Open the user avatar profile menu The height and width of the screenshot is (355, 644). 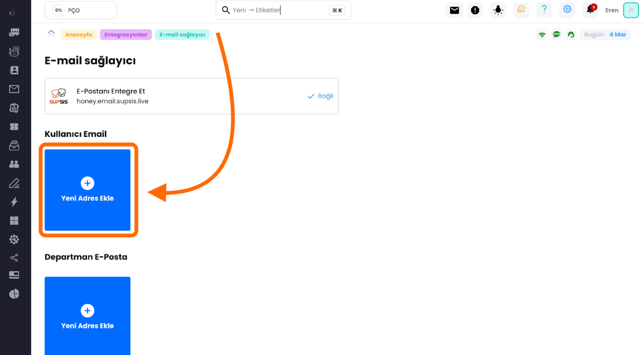click(631, 10)
